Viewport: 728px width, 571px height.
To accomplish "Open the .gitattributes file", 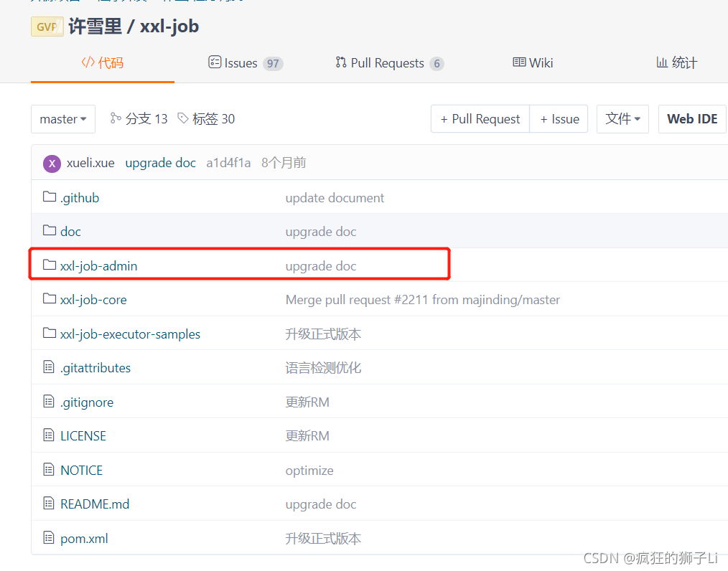I will pyautogui.click(x=95, y=368).
